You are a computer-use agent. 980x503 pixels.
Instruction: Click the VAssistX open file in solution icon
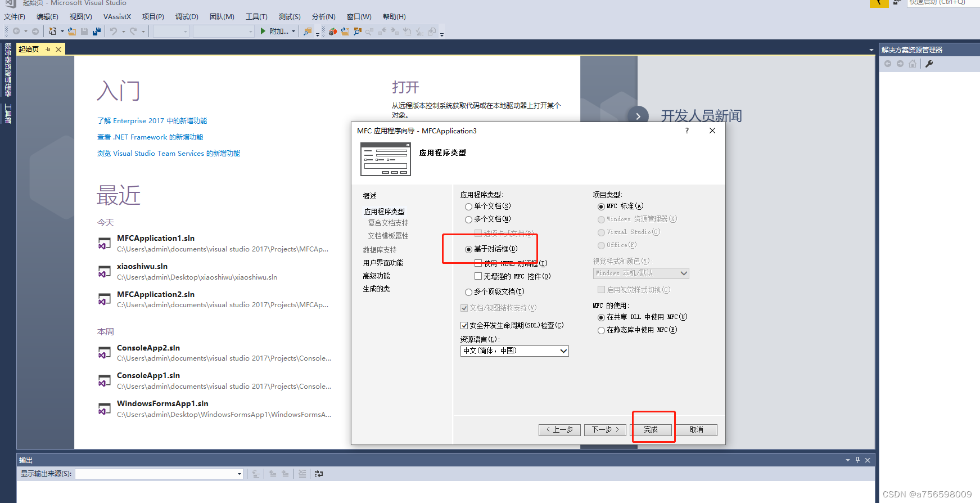(x=345, y=32)
